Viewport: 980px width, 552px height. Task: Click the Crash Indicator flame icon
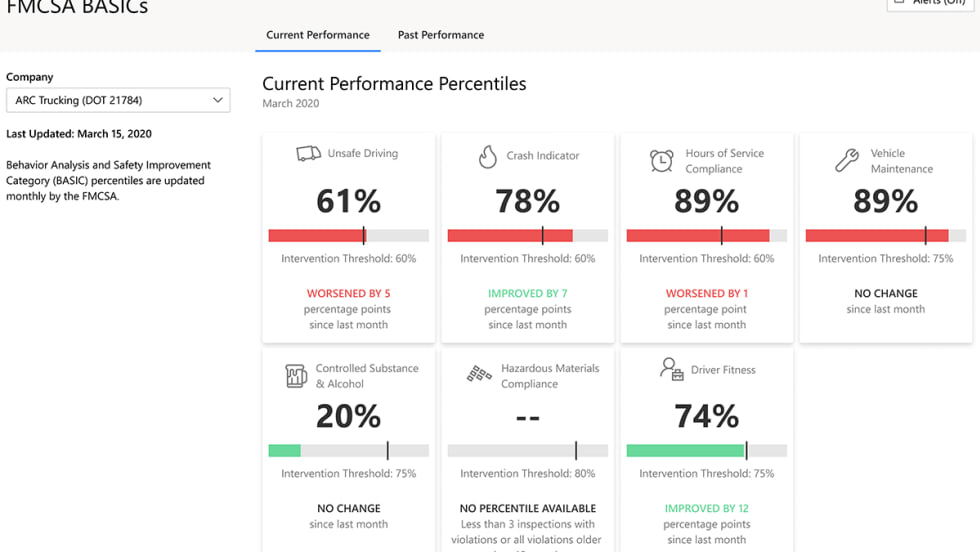pyautogui.click(x=487, y=156)
